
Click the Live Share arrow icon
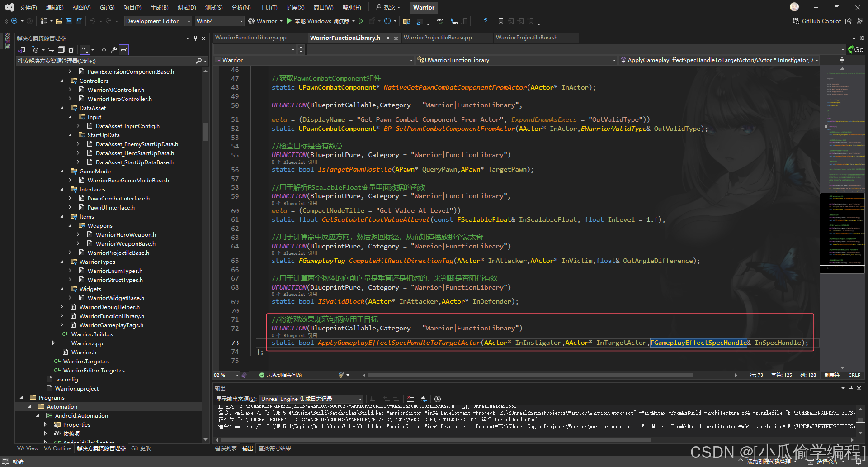[849, 21]
